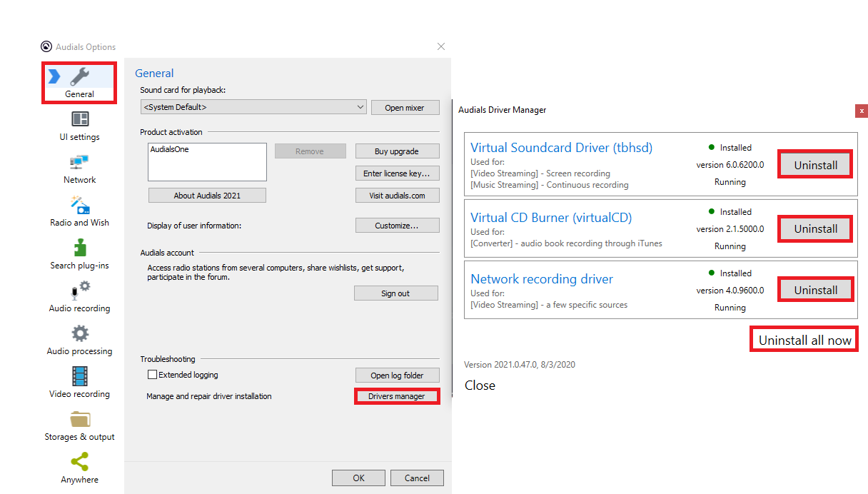Click About Audials 2021 button

[207, 196]
